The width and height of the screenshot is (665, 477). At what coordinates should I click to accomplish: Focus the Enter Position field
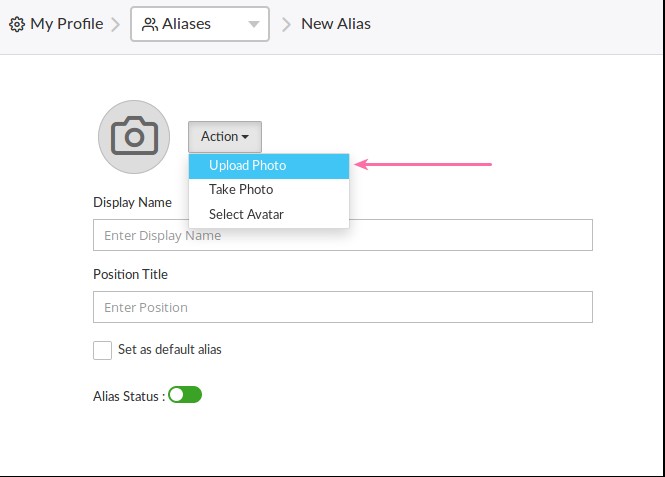[x=342, y=307]
